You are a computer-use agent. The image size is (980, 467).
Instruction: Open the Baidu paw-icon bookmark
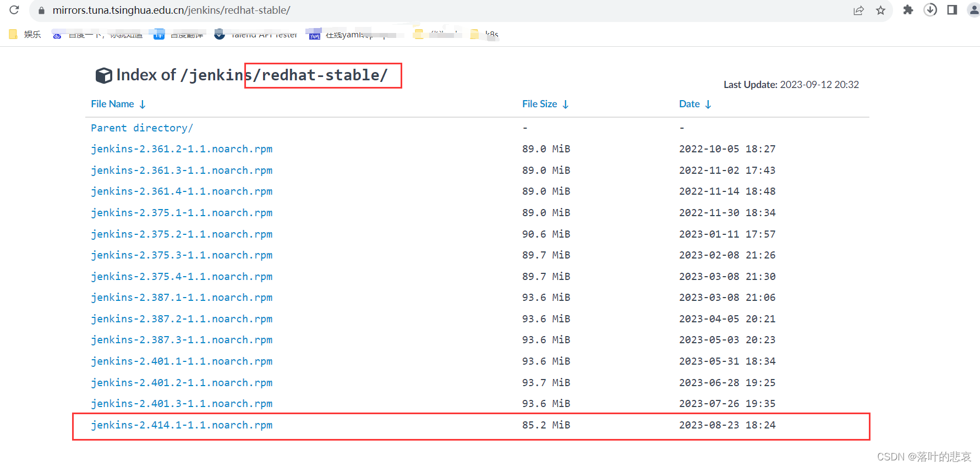tap(97, 35)
